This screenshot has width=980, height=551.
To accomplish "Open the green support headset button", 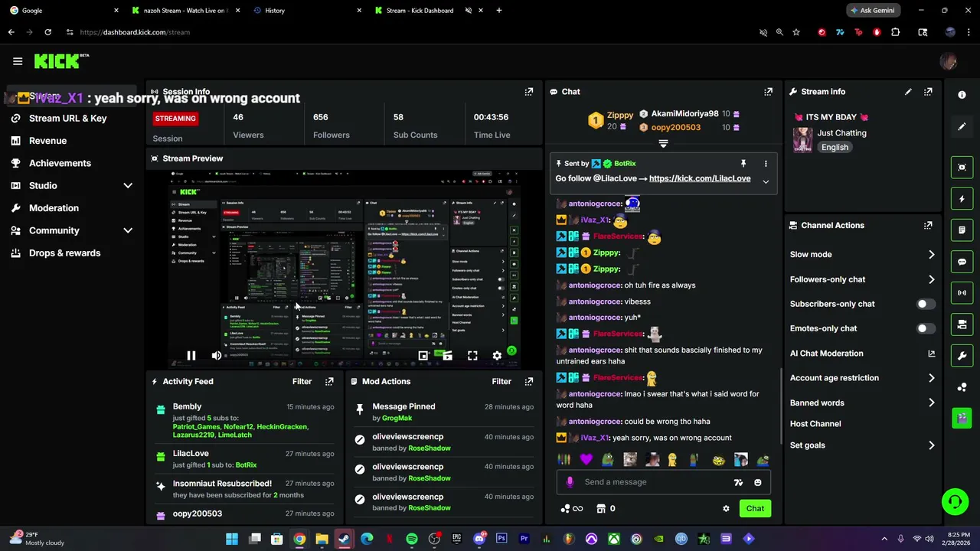I will pos(955,502).
